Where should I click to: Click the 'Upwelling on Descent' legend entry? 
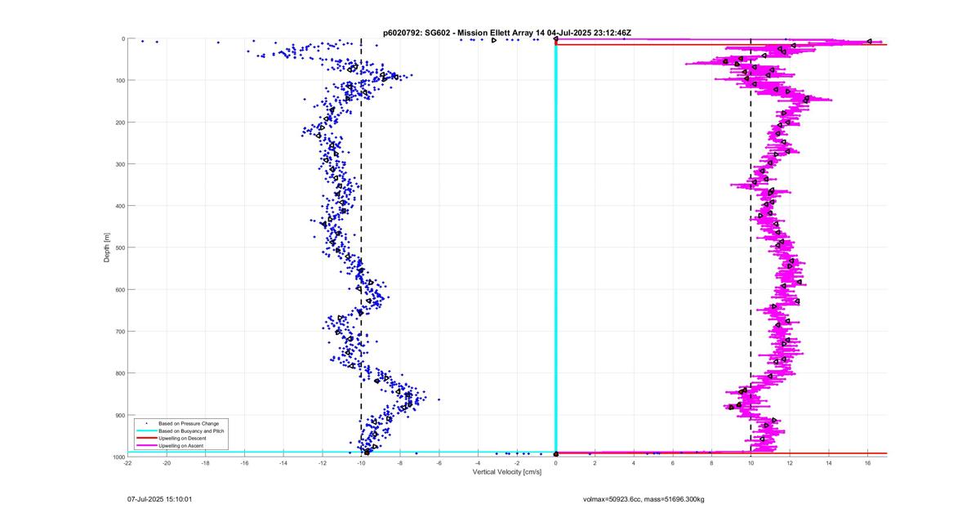click(x=181, y=438)
